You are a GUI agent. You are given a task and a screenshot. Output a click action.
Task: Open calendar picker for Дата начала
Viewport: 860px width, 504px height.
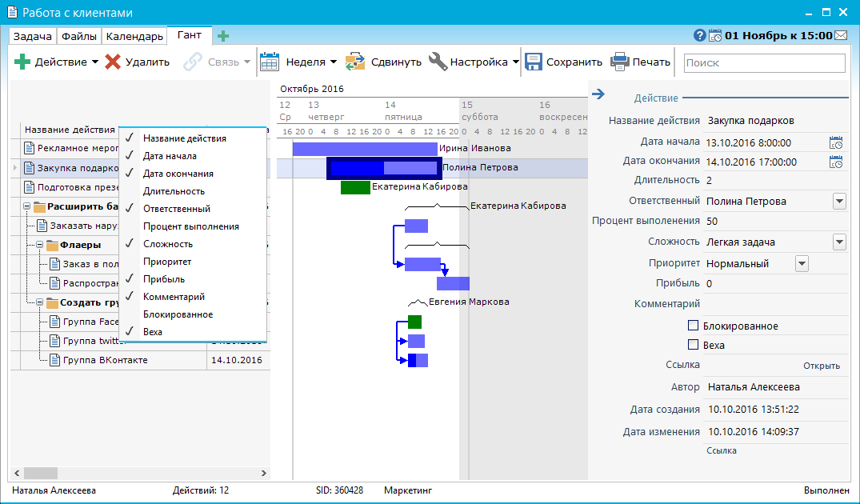835,142
